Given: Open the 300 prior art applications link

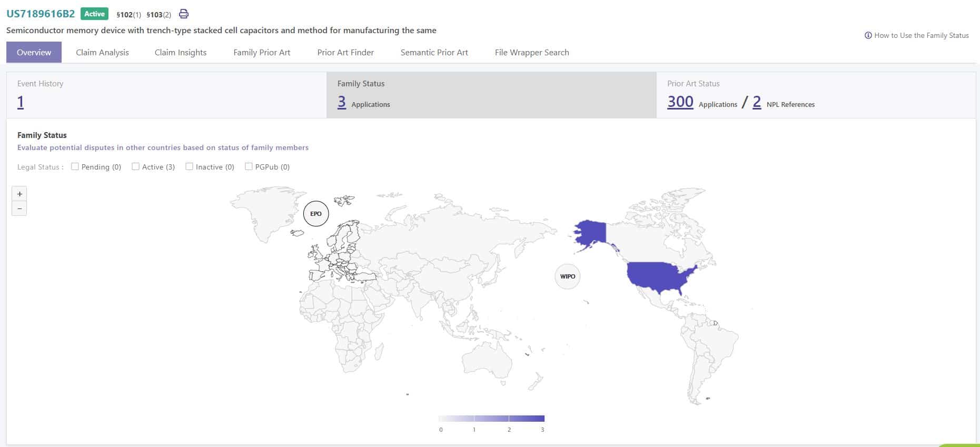Looking at the screenshot, I should coord(680,102).
